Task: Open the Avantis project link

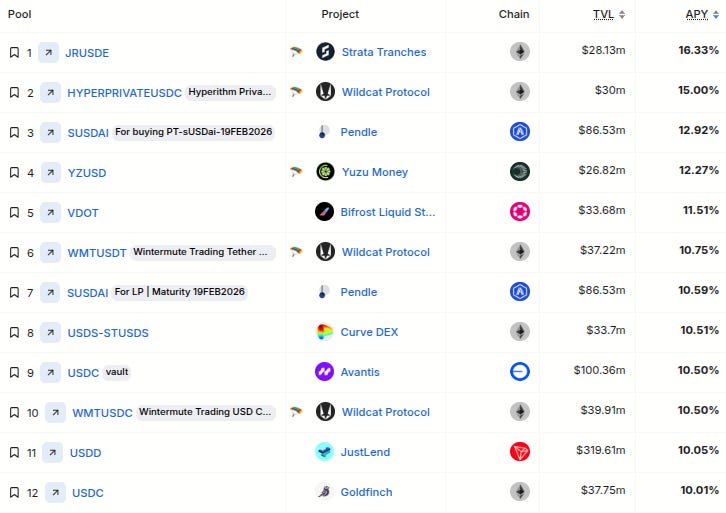Action: (360, 372)
